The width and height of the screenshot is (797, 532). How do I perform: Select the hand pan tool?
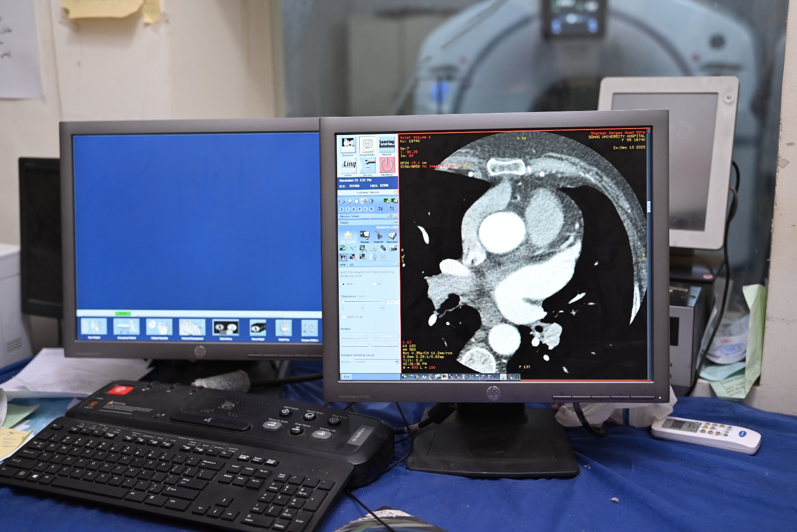pyautogui.click(x=357, y=201)
